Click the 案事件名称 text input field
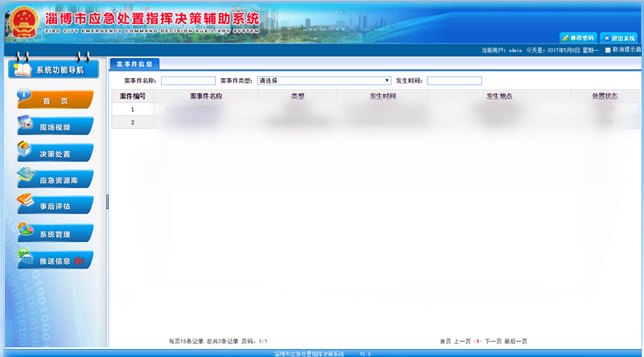This screenshot has height=357, width=644. click(188, 80)
